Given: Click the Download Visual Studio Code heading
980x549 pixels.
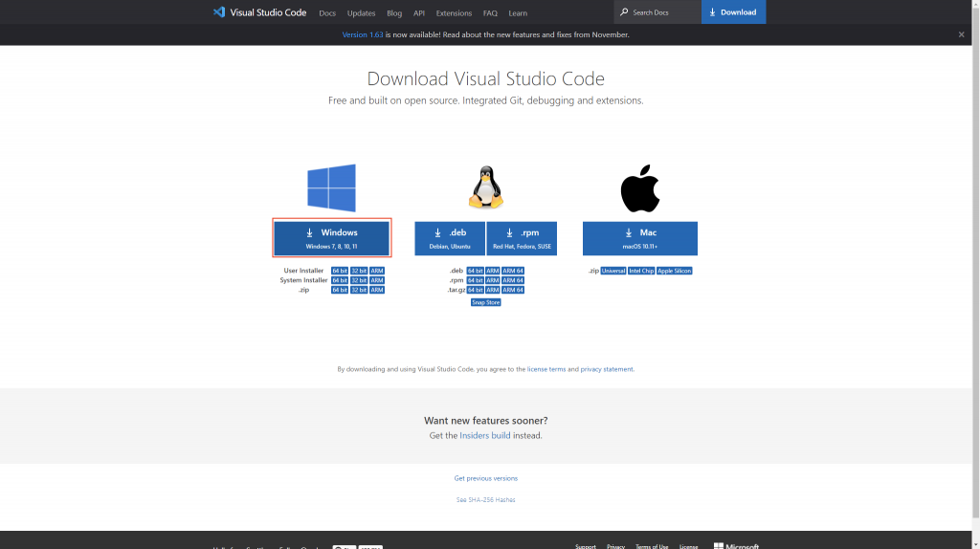Looking at the screenshot, I should coord(485,78).
